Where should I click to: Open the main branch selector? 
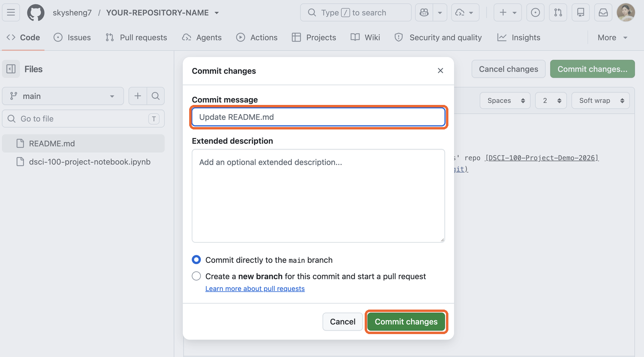63,96
